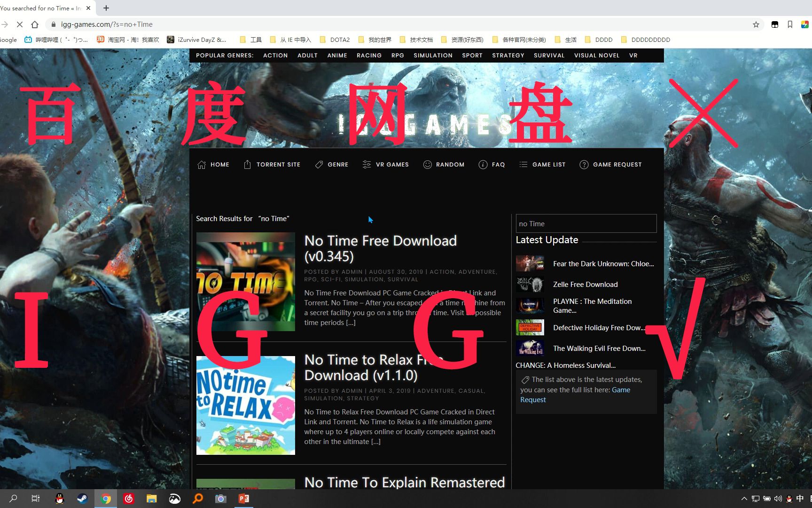Open Windows search from the taskbar

click(13, 499)
